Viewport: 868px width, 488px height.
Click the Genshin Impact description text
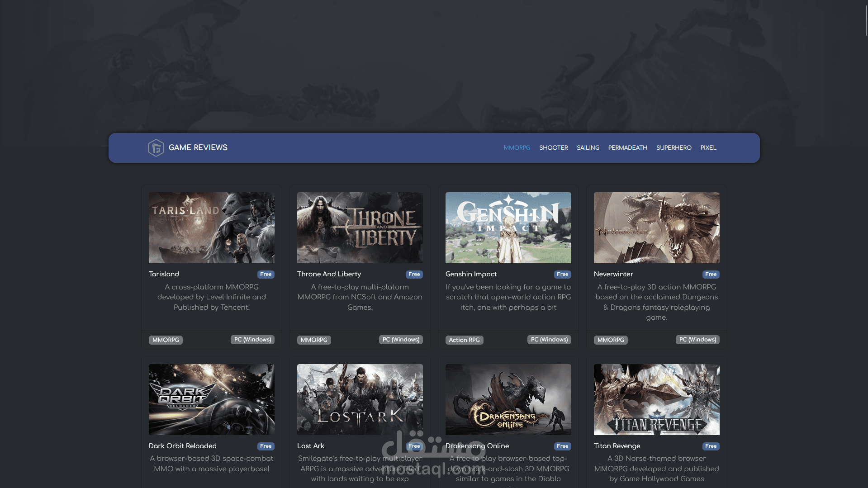[x=508, y=297]
